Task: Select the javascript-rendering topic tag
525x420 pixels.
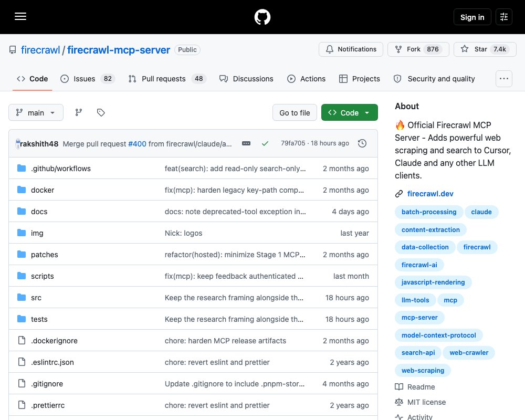Action: [x=433, y=282]
